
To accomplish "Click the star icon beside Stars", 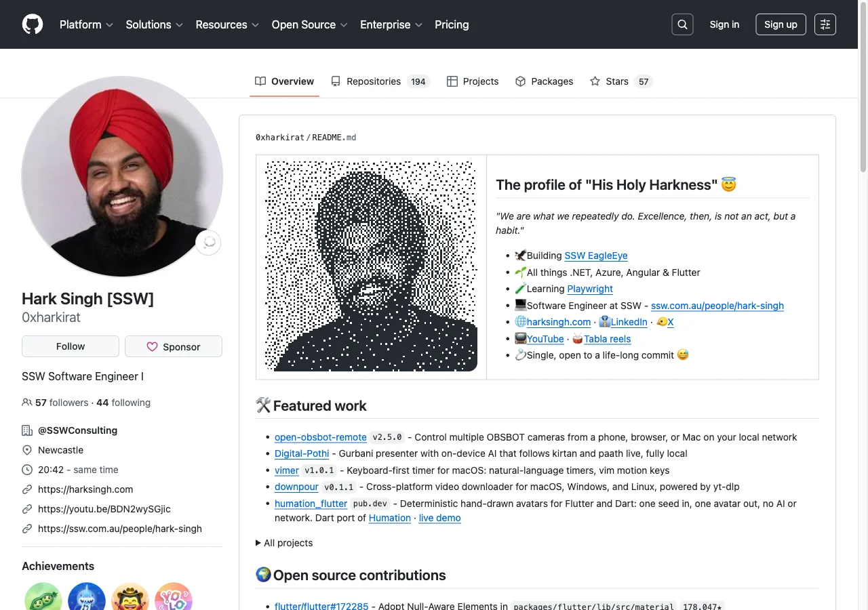I will (x=595, y=81).
